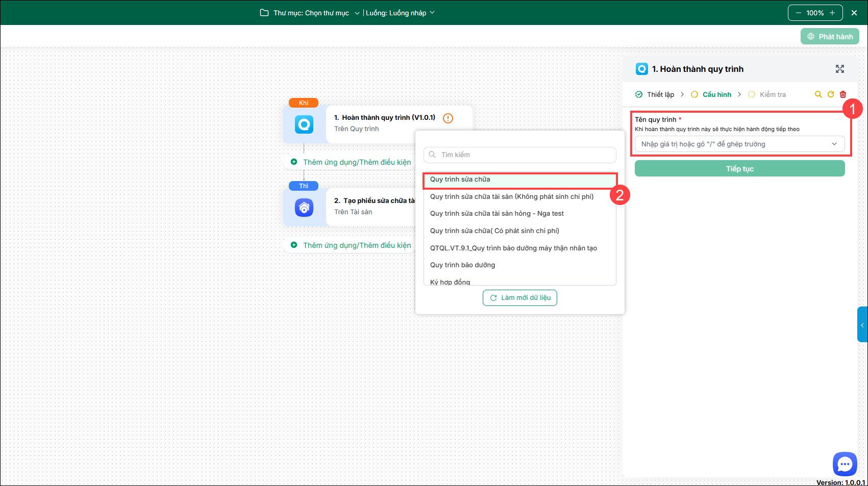Open the Luồng nháp flow dropdown
This screenshot has height=486, width=868.
(400, 13)
